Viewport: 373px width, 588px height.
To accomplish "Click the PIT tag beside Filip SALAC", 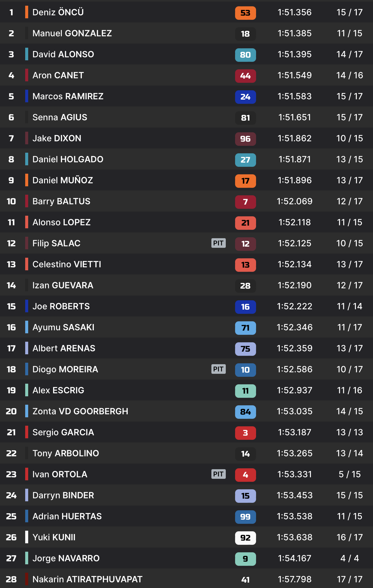I will [218, 243].
